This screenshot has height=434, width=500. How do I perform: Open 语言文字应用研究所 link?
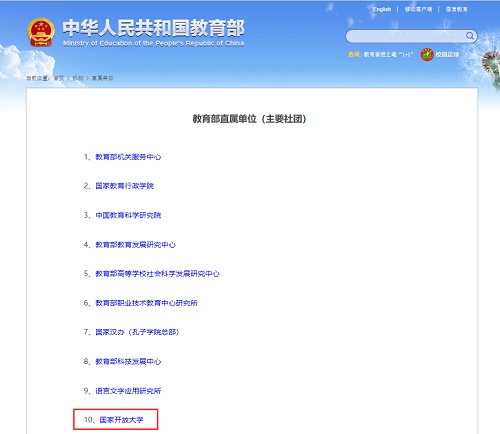(x=128, y=390)
